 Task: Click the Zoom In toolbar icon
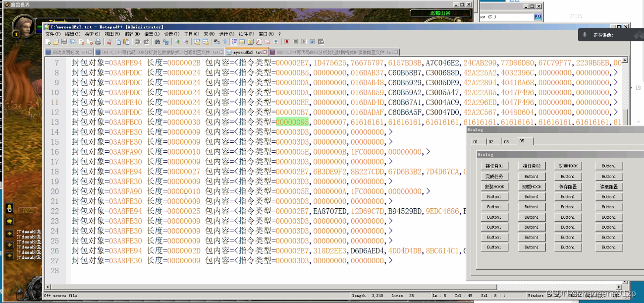[177, 42]
